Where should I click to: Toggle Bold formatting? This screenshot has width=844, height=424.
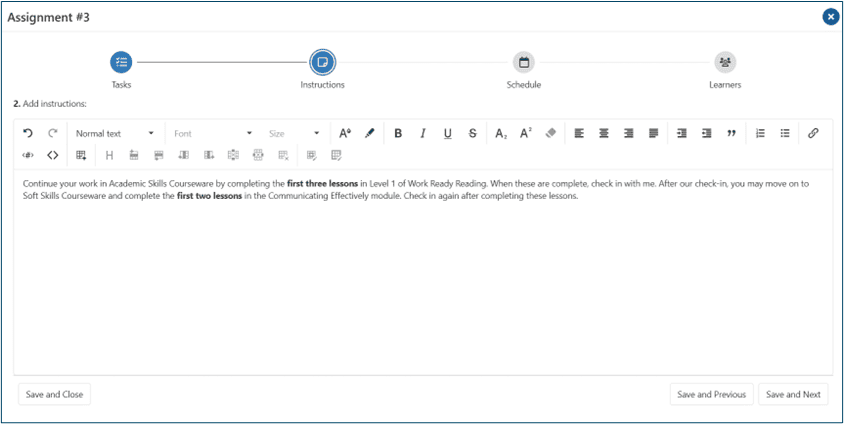(x=398, y=133)
